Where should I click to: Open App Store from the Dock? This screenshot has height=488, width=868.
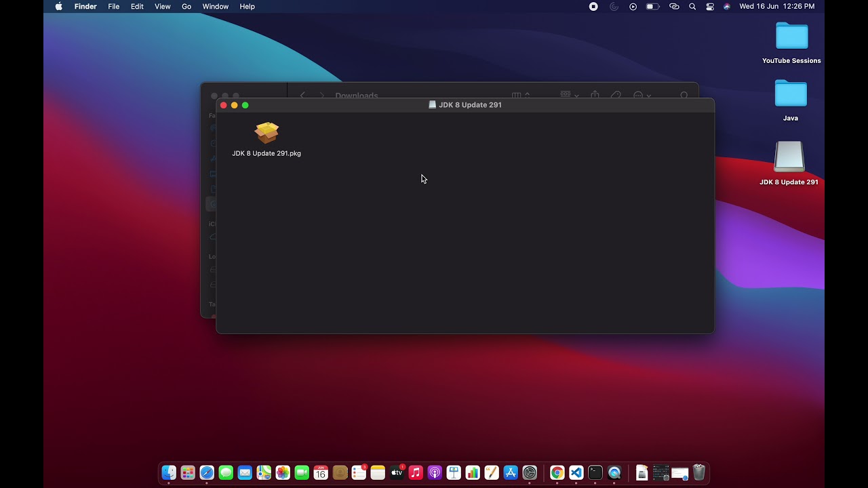(x=511, y=472)
